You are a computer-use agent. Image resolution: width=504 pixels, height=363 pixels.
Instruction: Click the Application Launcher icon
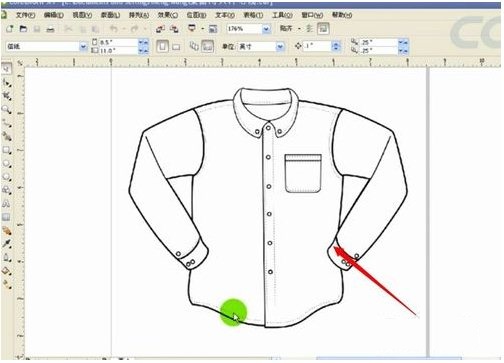point(192,28)
